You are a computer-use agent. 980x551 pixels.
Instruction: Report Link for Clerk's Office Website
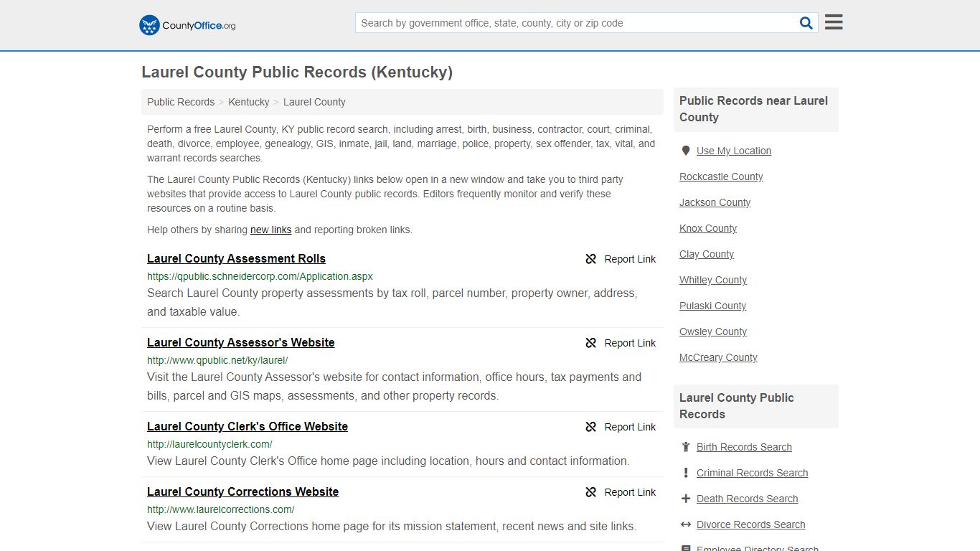[630, 427]
